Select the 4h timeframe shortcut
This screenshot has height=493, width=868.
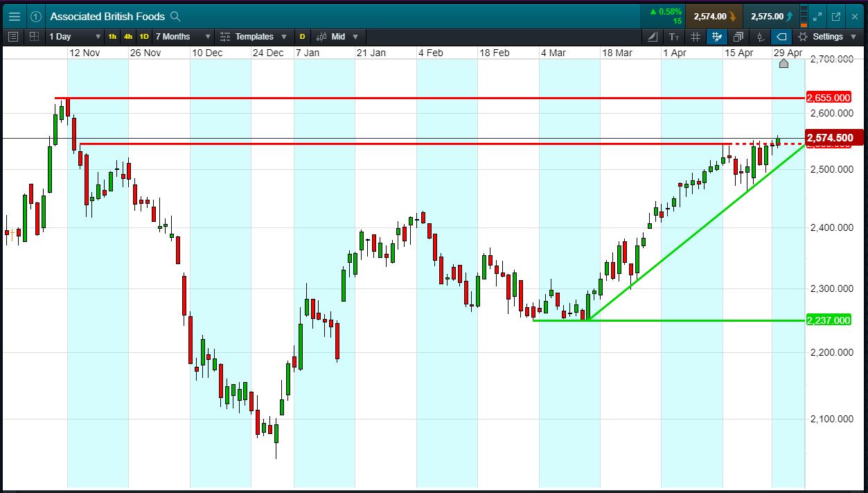point(128,37)
